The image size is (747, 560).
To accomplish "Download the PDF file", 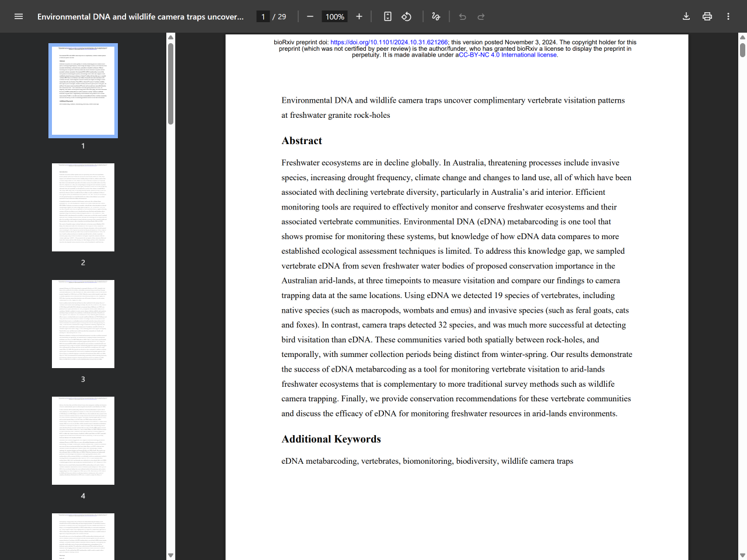I will (686, 16).
